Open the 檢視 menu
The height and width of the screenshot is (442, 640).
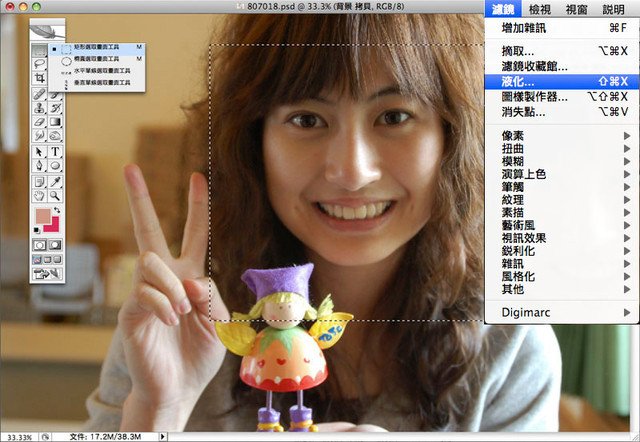coord(540,9)
